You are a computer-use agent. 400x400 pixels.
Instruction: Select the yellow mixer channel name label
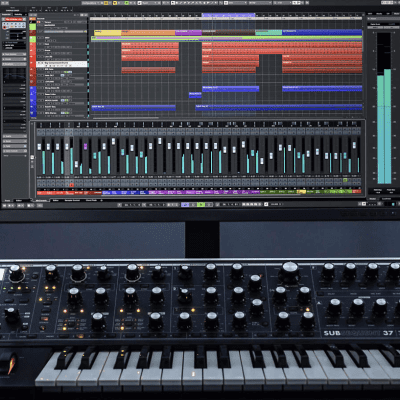(301, 192)
